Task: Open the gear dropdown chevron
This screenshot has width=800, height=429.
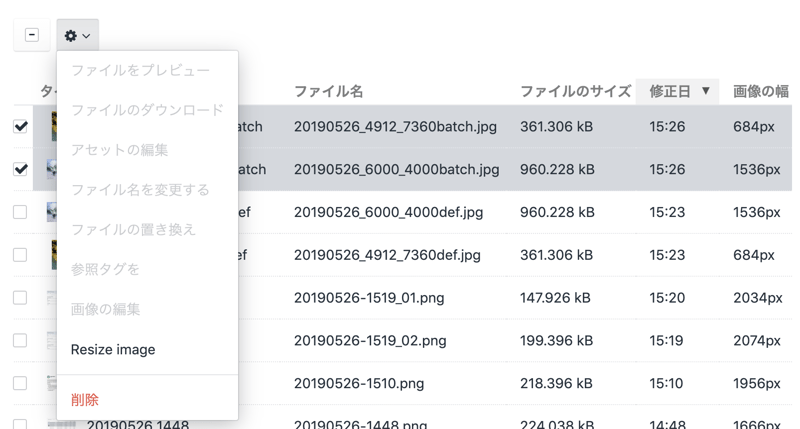Action: [x=87, y=36]
